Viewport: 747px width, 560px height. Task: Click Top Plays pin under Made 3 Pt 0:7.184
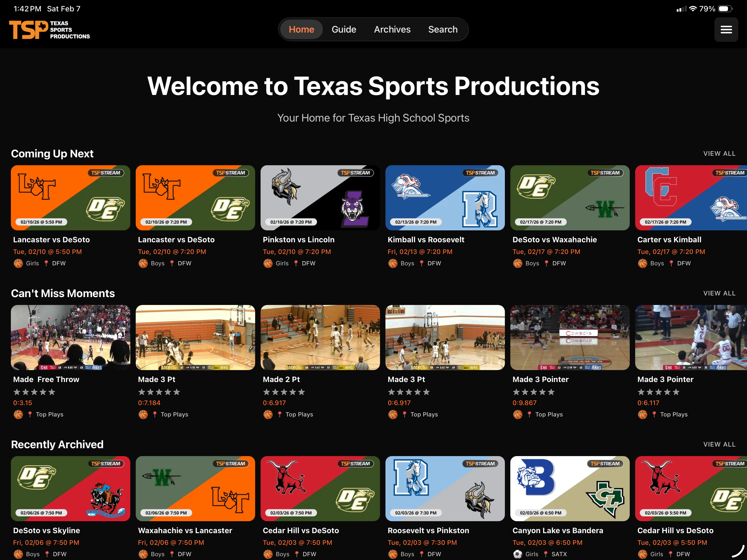point(155,415)
